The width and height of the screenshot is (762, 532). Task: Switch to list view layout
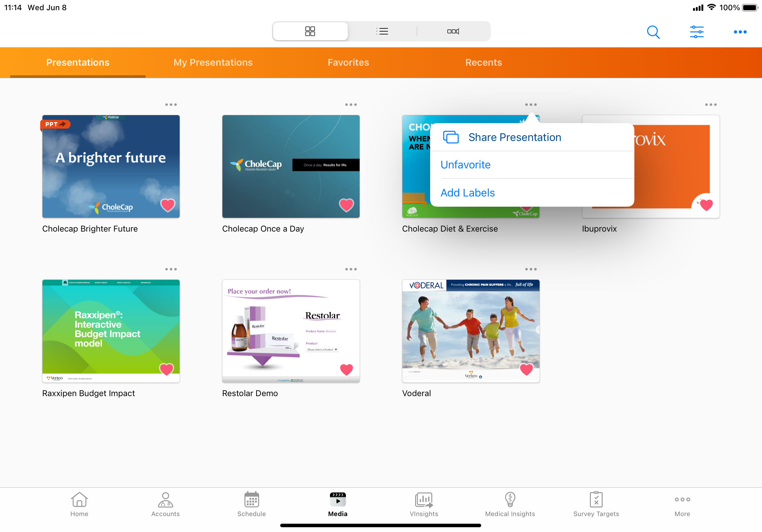point(382,31)
